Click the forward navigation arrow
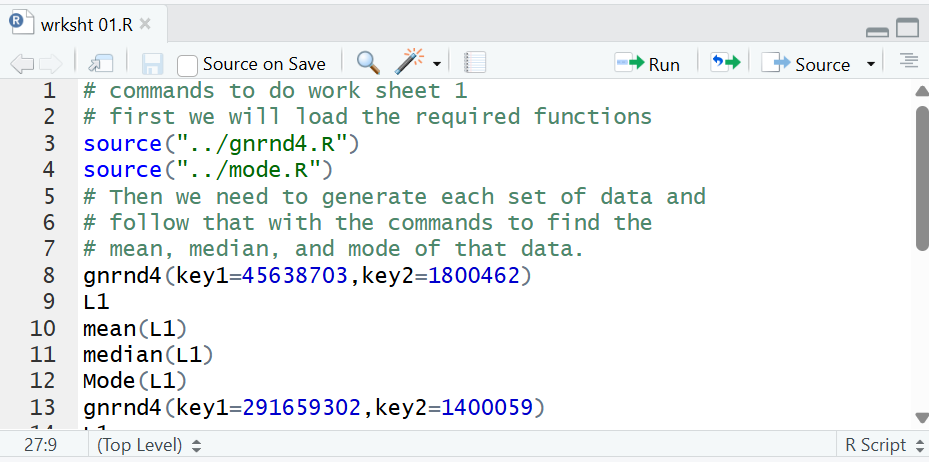 [50, 64]
